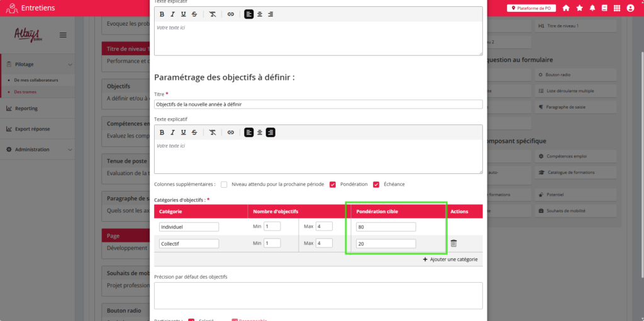Click the Individuel pondération cible field
This screenshot has height=321, width=644.
(386, 227)
